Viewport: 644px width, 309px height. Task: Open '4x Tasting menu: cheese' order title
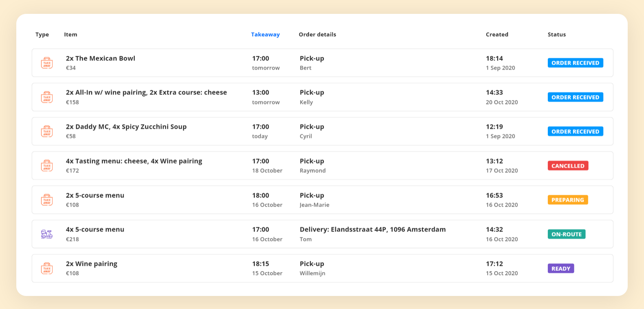[x=134, y=161]
